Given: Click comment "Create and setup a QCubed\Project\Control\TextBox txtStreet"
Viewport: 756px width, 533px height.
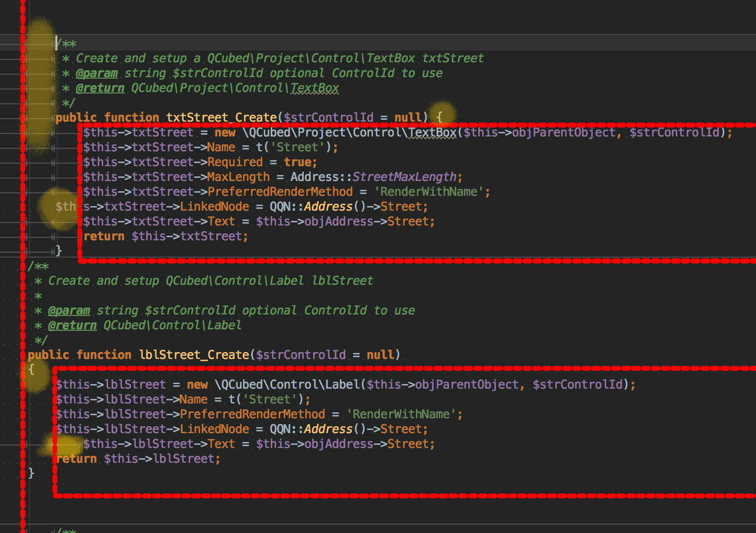Looking at the screenshot, I should [280, 58].
